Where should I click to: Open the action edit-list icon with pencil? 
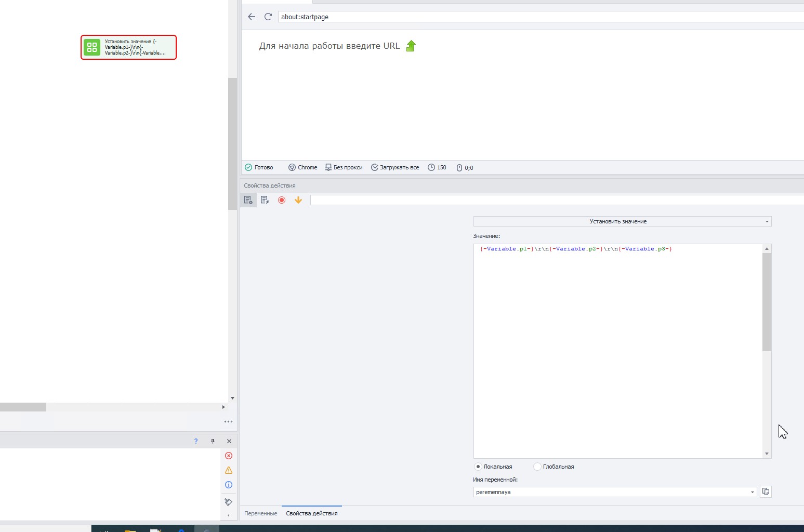pos(265,200)
